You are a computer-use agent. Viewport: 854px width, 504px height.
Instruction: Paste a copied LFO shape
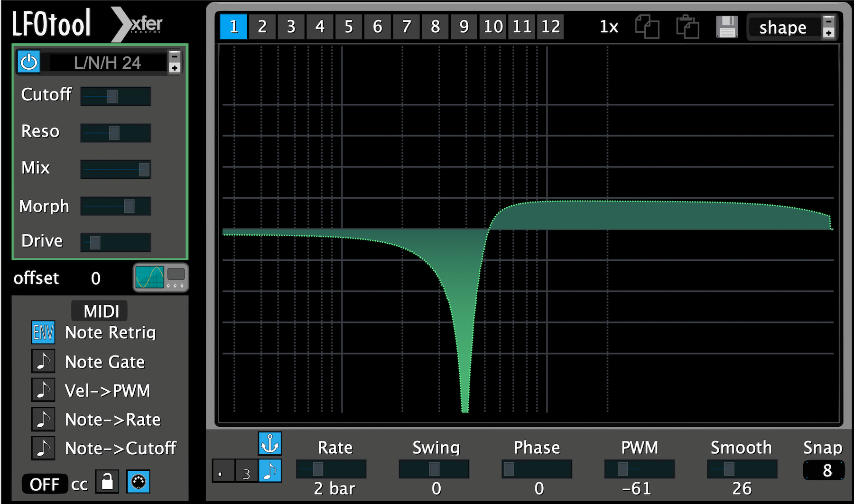click(687, 27)
